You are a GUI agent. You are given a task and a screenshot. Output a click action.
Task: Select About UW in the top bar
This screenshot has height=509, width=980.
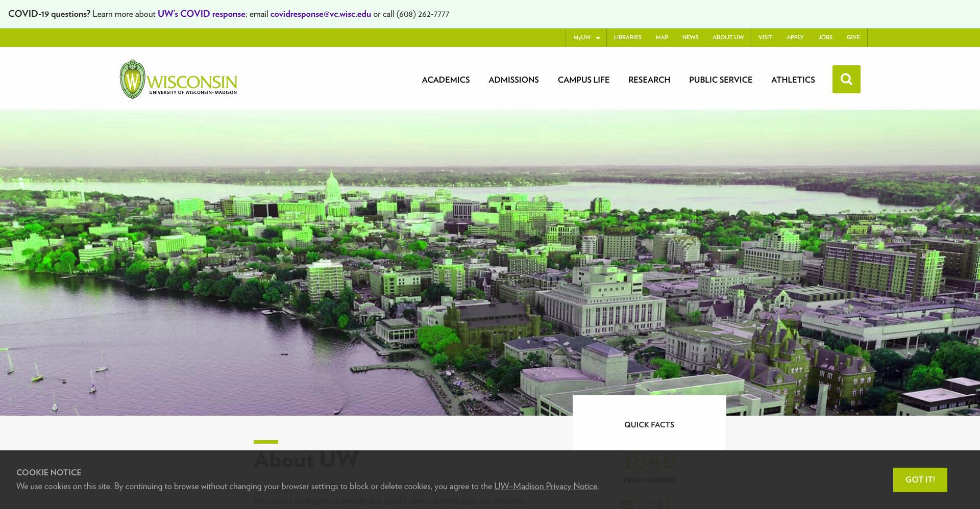(728, 37)
